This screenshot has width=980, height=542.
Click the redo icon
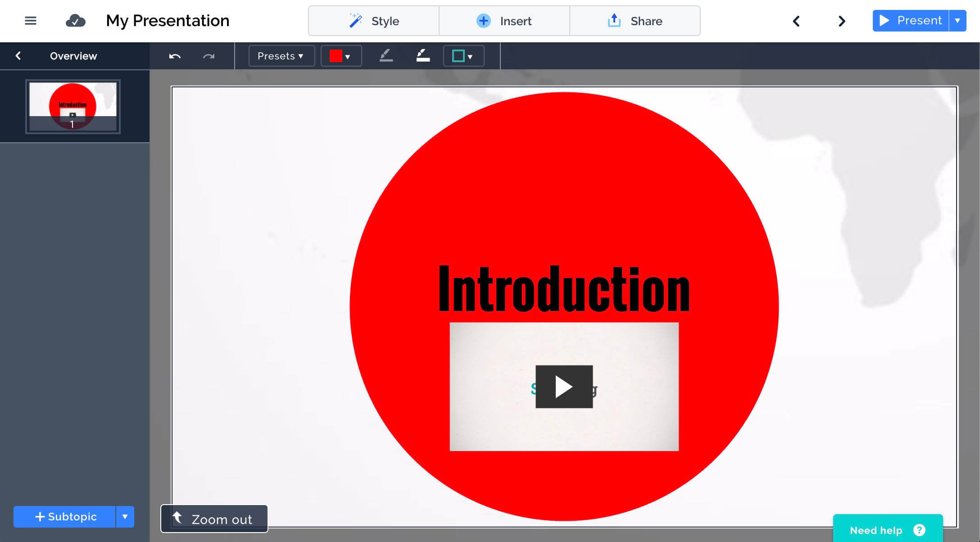(209, 56)
